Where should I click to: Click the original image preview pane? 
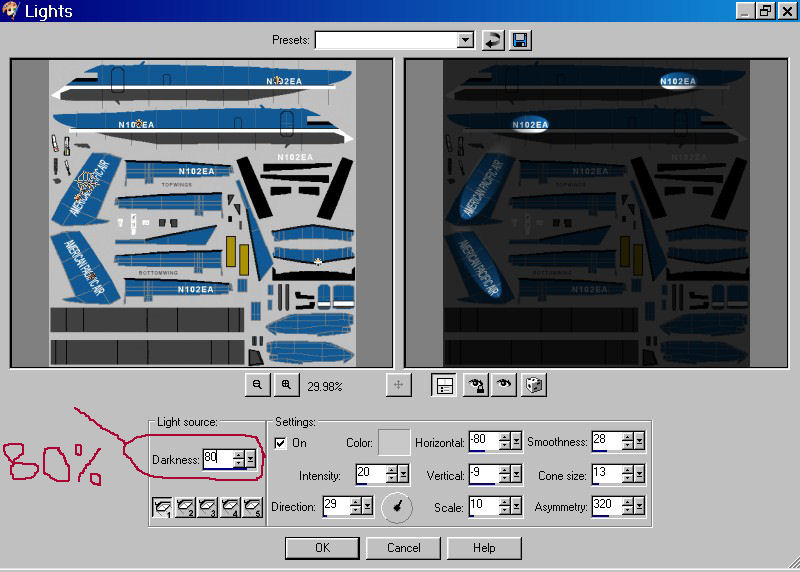point(202,213)
